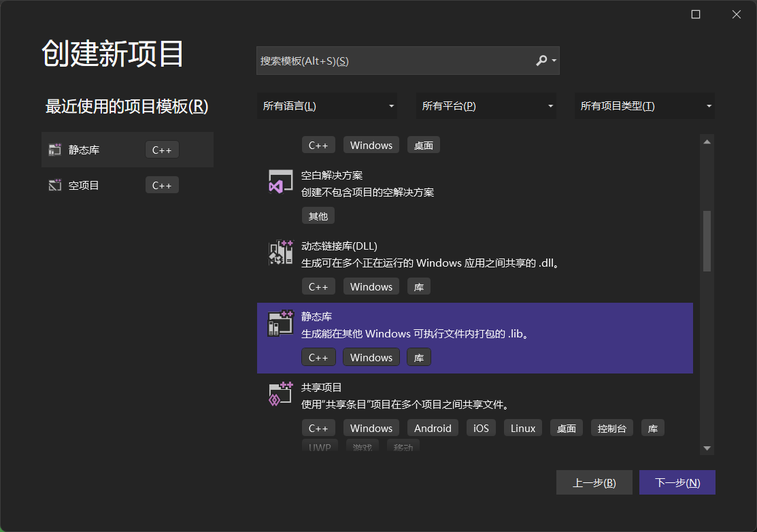Click the 下一步(N) Next button
The image size is (757, 532).
pos(677,482)
